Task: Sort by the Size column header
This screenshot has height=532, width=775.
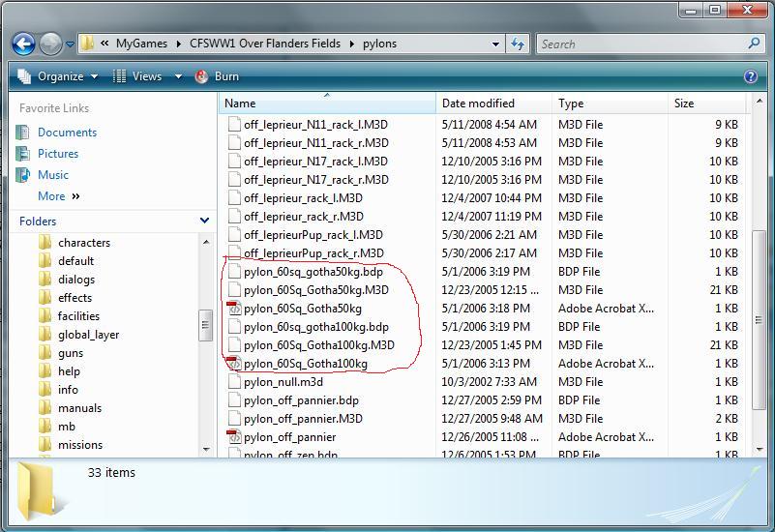Action: pyautogui.click(x=707, y=103)
